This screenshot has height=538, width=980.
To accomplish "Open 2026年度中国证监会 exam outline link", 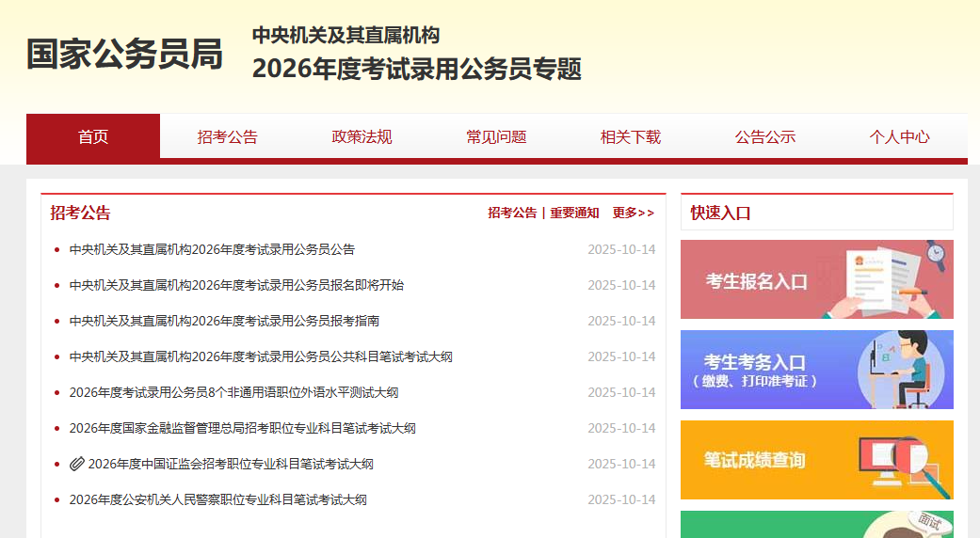I will (231, 464).
